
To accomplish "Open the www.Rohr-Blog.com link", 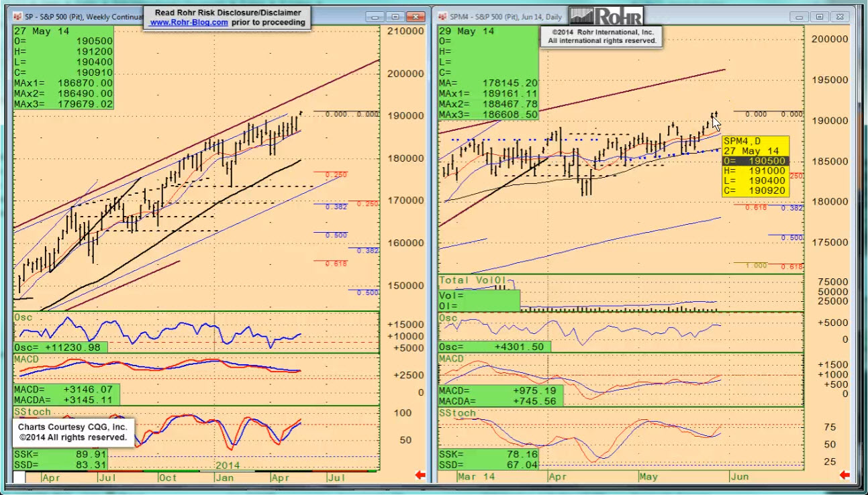I will tap(189, 22).
